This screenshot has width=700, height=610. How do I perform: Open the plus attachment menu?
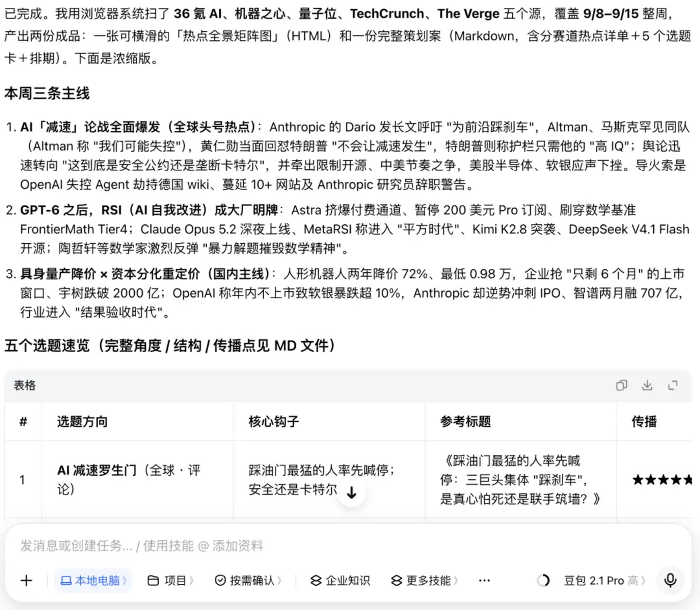pos(26,580)
